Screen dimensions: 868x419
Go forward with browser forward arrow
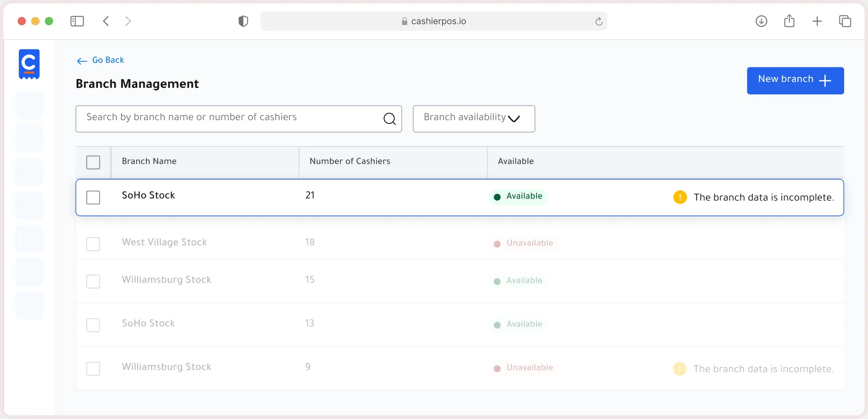[x=128, y=21]
